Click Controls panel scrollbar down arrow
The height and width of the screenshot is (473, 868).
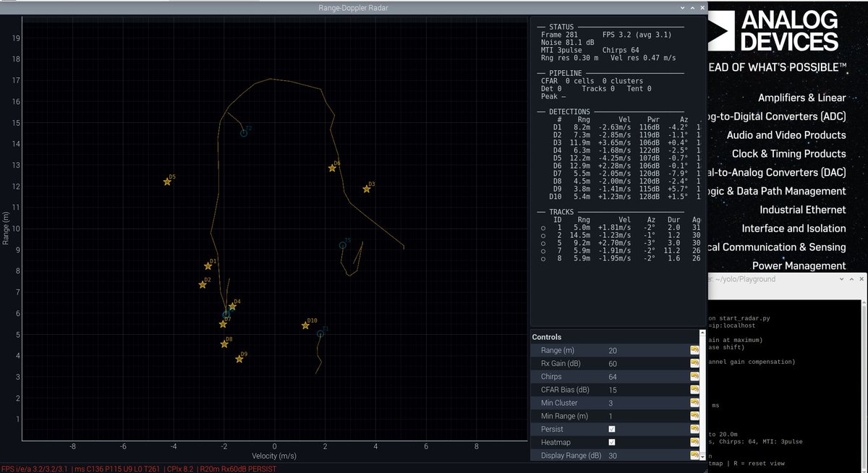tap(702, 458)
